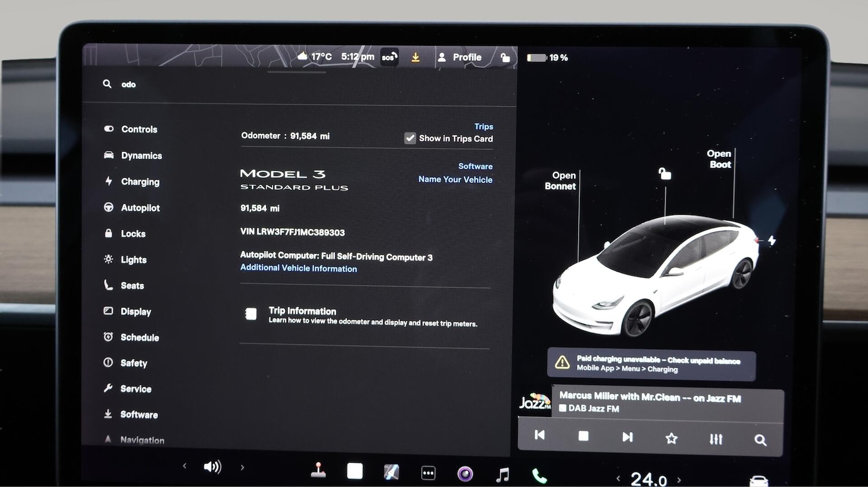Click the search field containing odo
This screenshot has height=487, width=868.
128,84
